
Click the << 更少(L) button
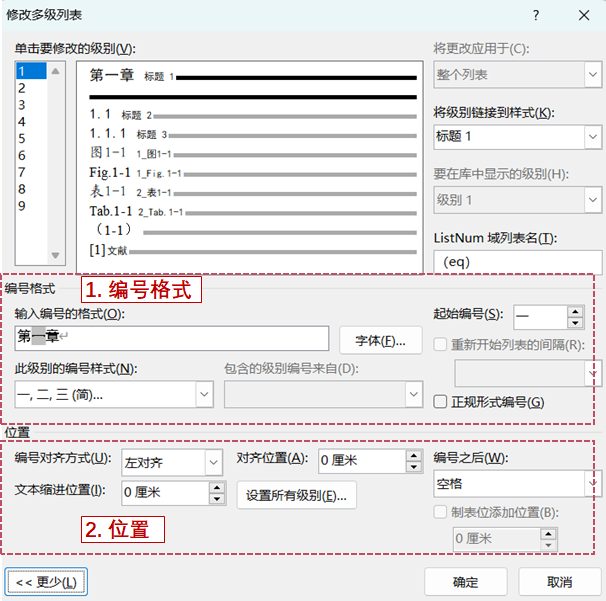[x=46, y=582]
